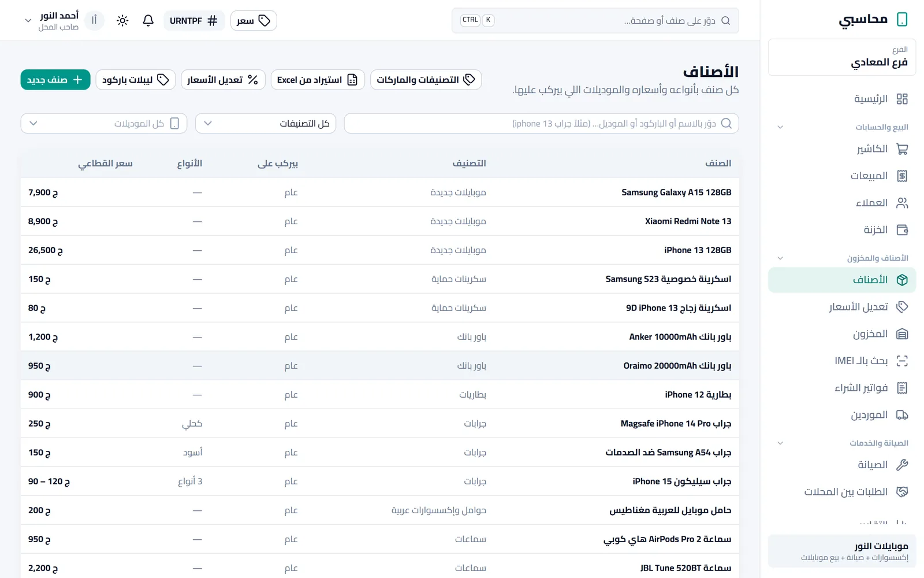
Task: Click the user avatar circle
Action: coord(94,21)
